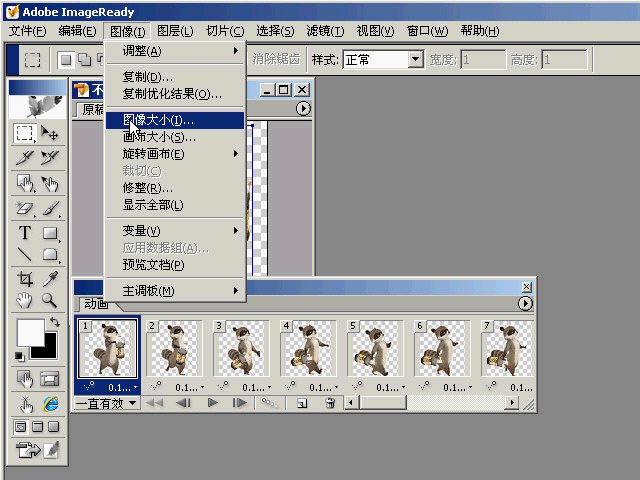Viewport: 640px width, 480px height.
Task: Choose full screen with menu bar mode
Action: pos(38,427)
